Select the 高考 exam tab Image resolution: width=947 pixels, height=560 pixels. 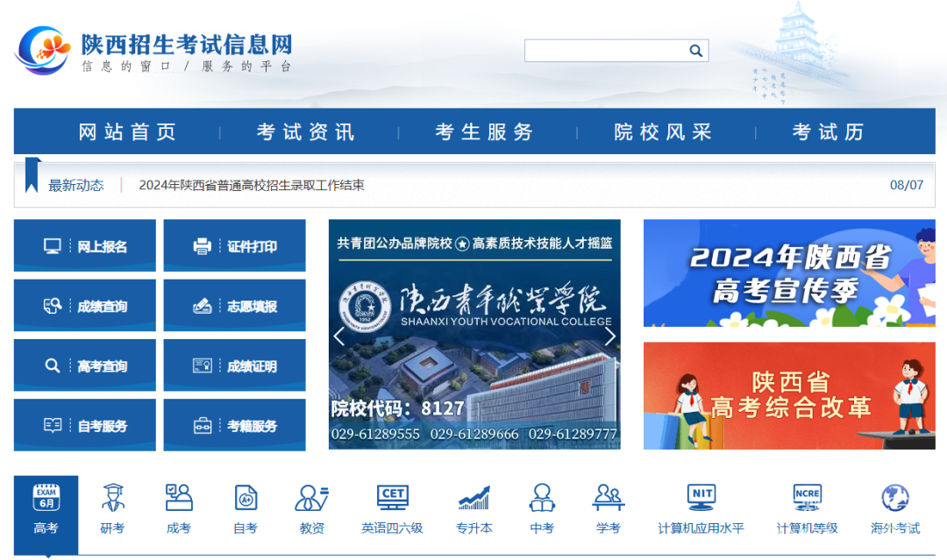46,514
